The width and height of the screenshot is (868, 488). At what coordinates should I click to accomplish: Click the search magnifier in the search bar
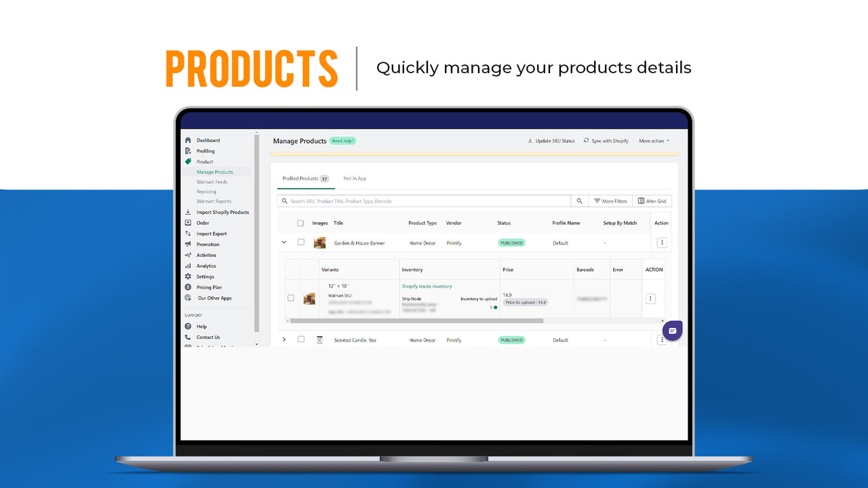(579, 201)
